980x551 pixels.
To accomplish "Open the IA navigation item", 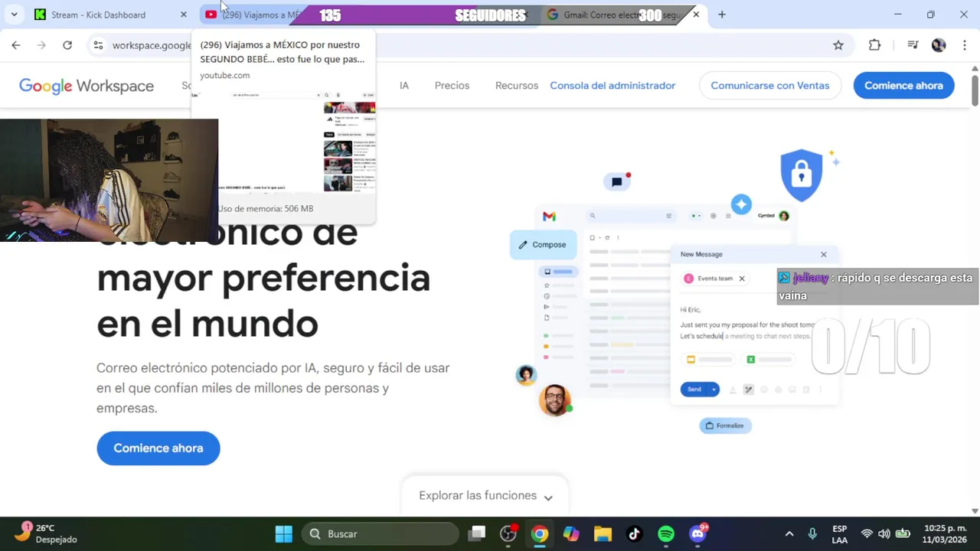I will (404, 86).
